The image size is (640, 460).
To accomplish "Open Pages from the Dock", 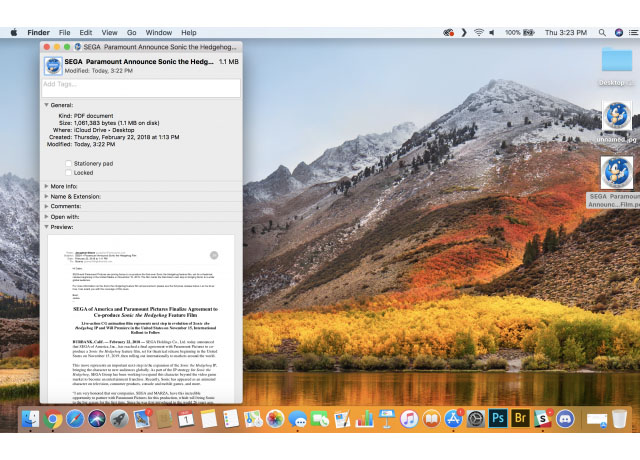I will 342,419.
